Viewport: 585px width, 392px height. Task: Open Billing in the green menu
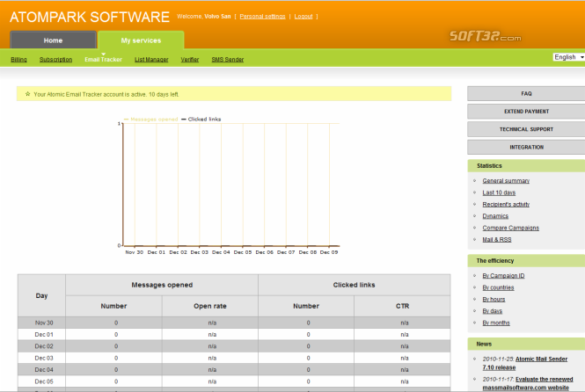18,59
